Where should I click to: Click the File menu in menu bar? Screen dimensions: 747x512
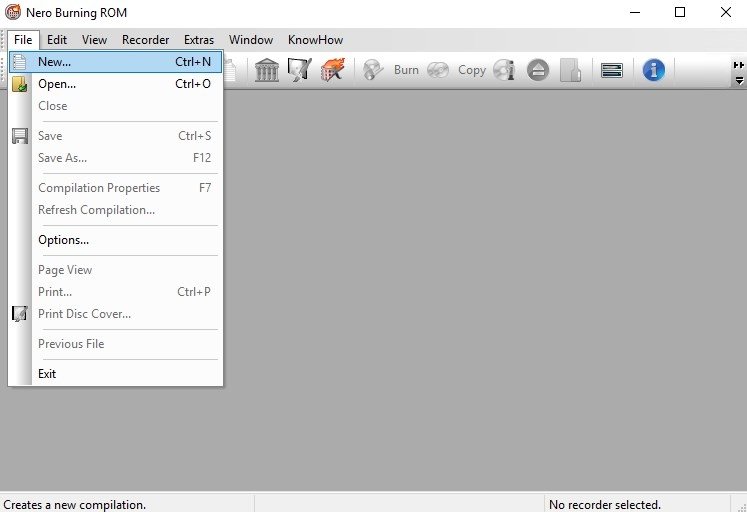23,40
